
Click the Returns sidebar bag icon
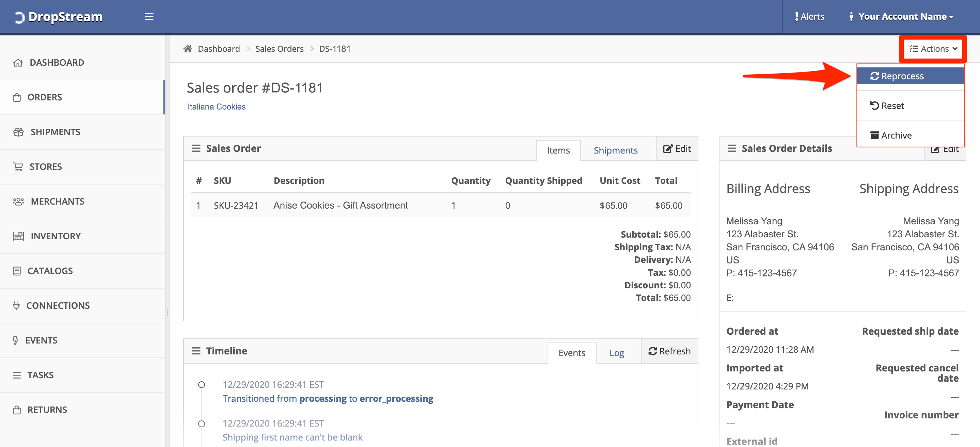[17, 410]
